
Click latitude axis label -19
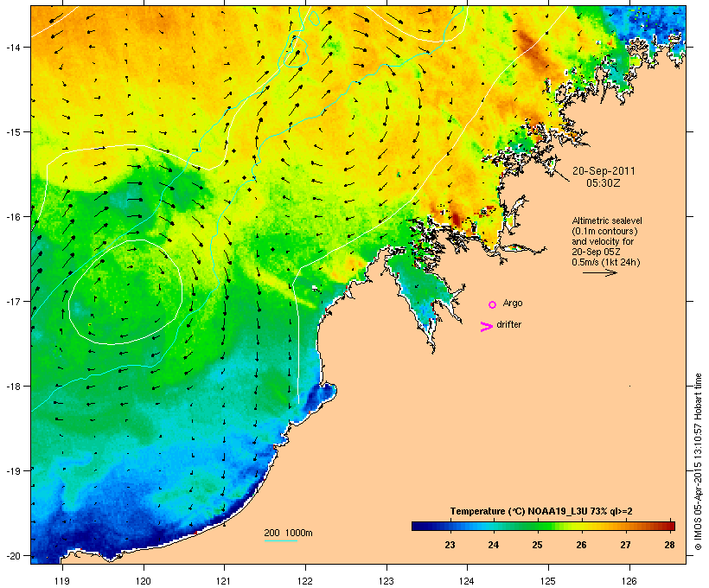(12, 471)
